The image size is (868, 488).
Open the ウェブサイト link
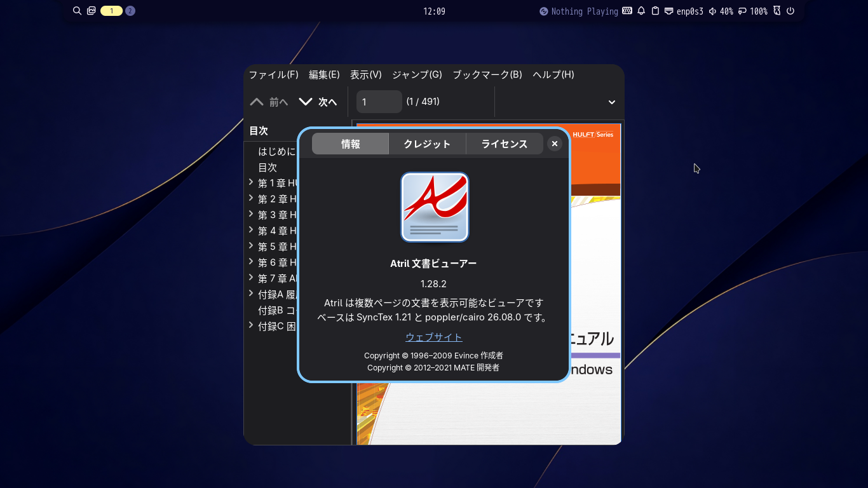coord(434,337)
